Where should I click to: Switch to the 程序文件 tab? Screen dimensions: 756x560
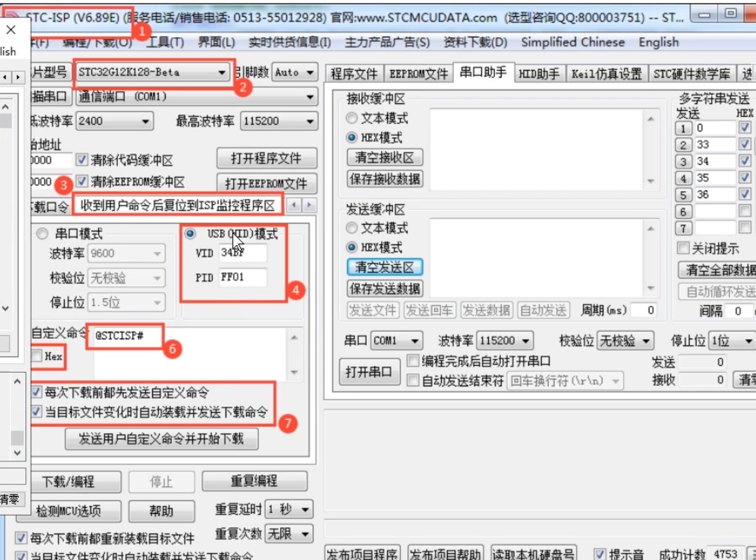click(x=354, y=74)
